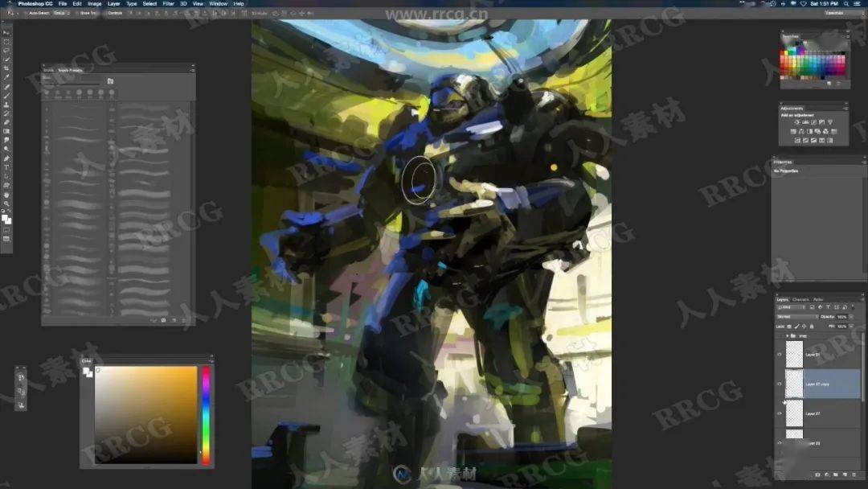The height and width of the screenshot is (489, 868).
Task: Switch to the Channels tab
Action: click(801, 299)
